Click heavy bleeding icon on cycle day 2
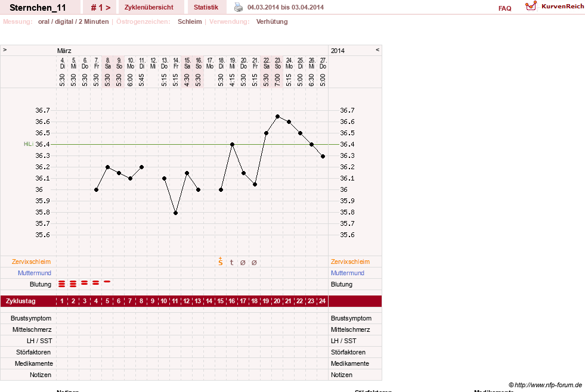This screenshot has height=392, width=585. pyautogui.click(x=73, y=284)
